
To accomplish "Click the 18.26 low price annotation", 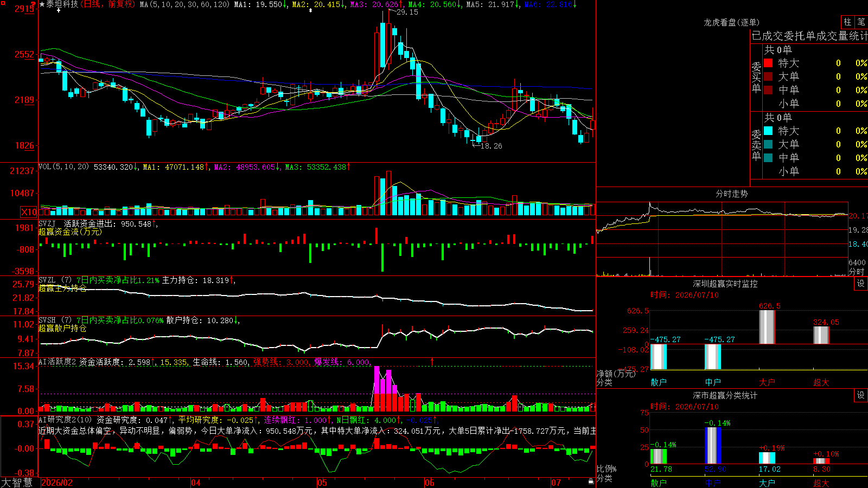I will point(492,146).
